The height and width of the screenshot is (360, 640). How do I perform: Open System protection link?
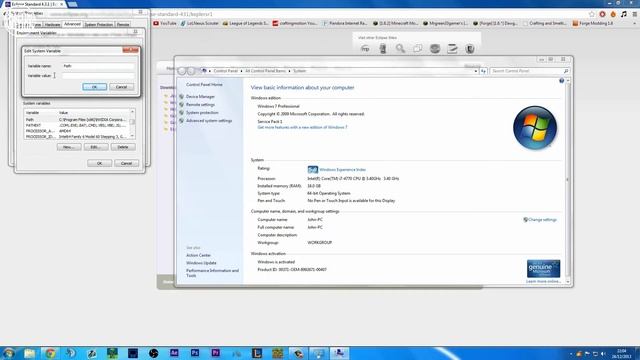tap(202, 113)
